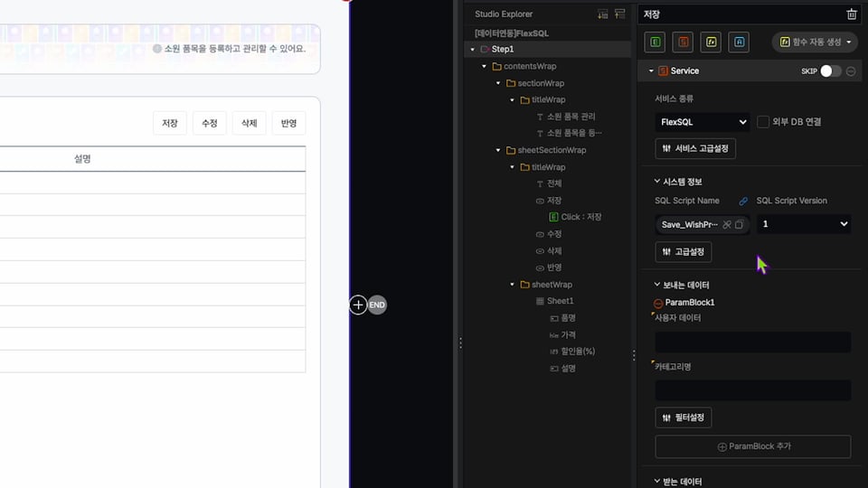Open the SQL Script Version dropdown
Image resolution: width=868 pixels, height=488 pixels.
tap(803, 224)
